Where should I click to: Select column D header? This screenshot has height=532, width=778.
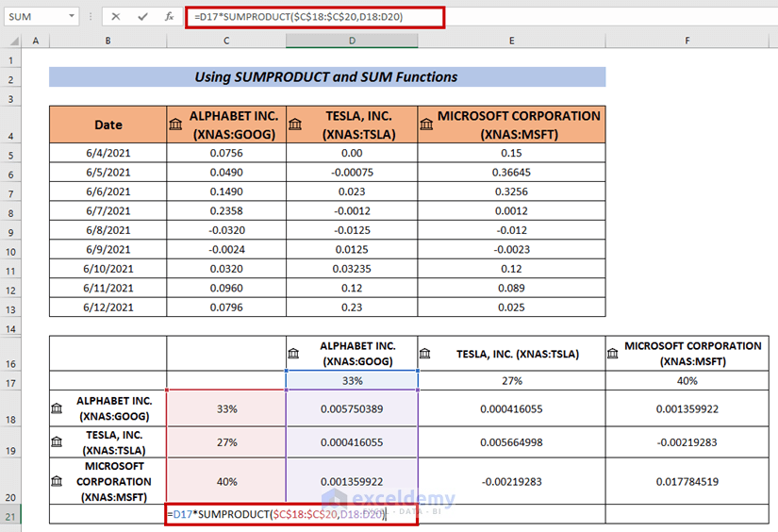tap(352, 41)
